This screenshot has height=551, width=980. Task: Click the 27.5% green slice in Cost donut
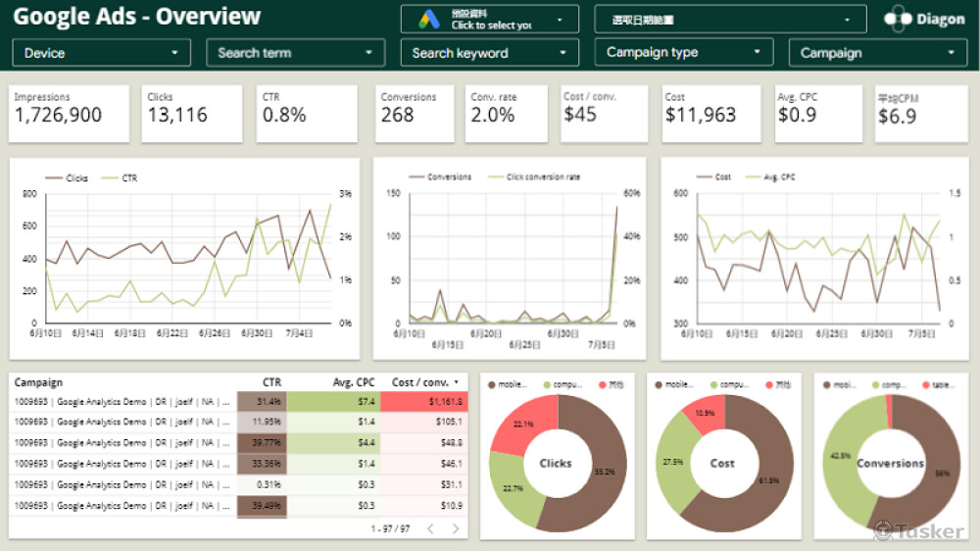(x=674, y=463)
